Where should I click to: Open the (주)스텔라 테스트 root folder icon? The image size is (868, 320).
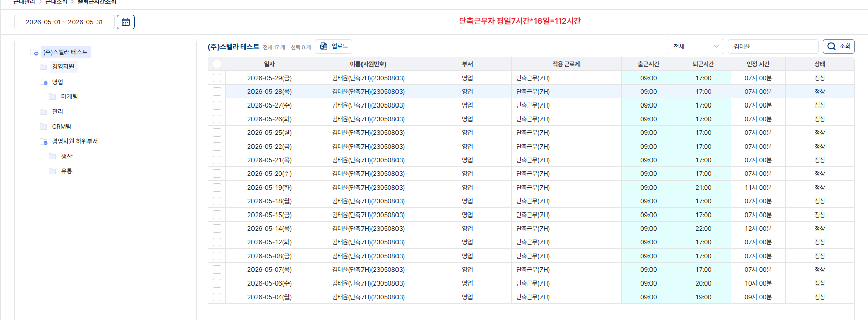pos(34,52)
